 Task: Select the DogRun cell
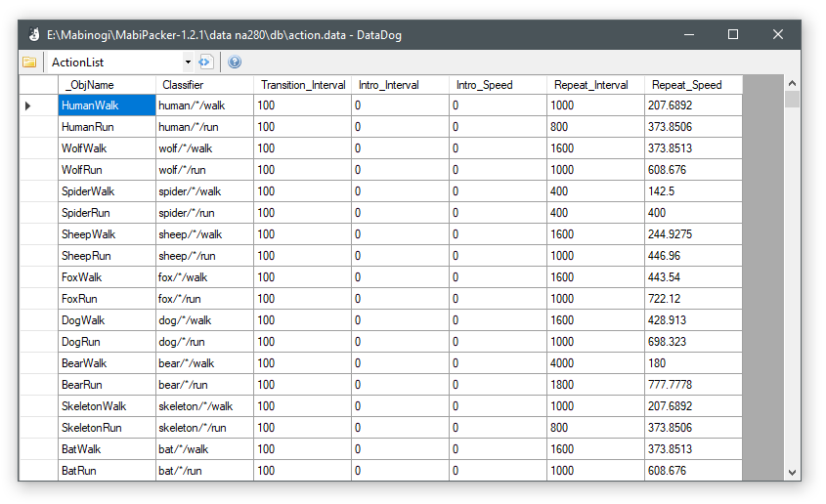107,342
